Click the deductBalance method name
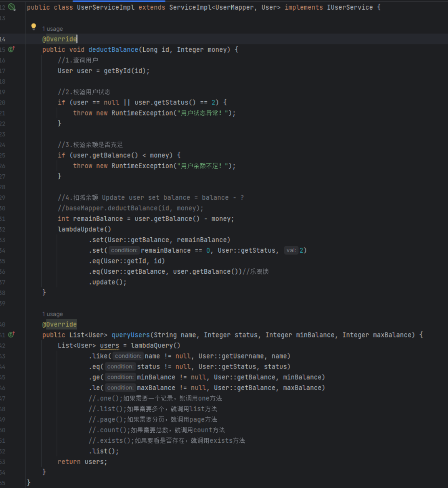Image resolution: width=448 pixels, height=488 pixels. coord(113,50)
